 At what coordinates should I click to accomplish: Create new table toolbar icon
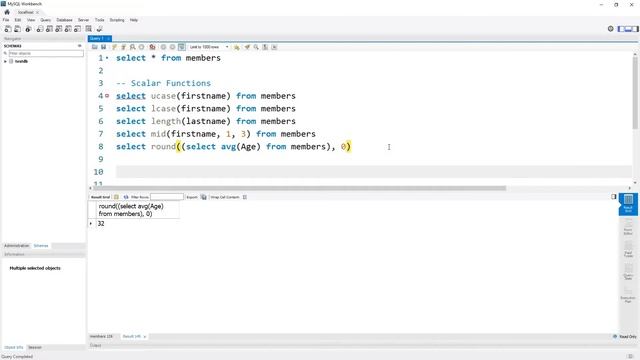pos(49,29)
